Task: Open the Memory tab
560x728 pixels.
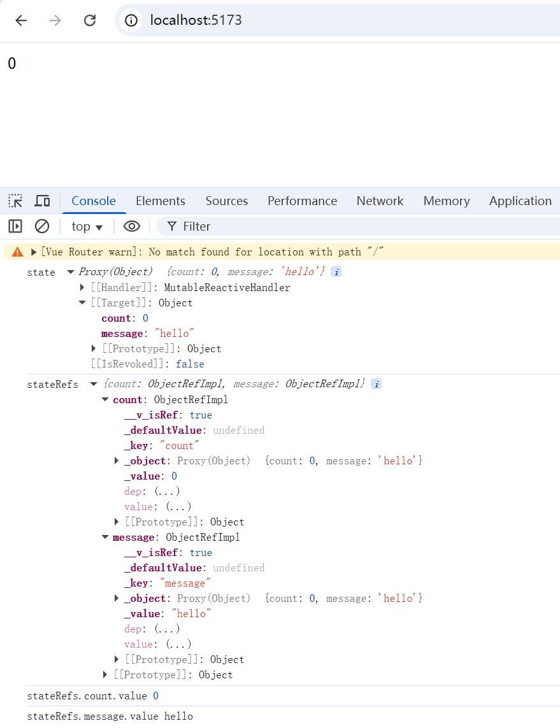Action: pos(446,201)
